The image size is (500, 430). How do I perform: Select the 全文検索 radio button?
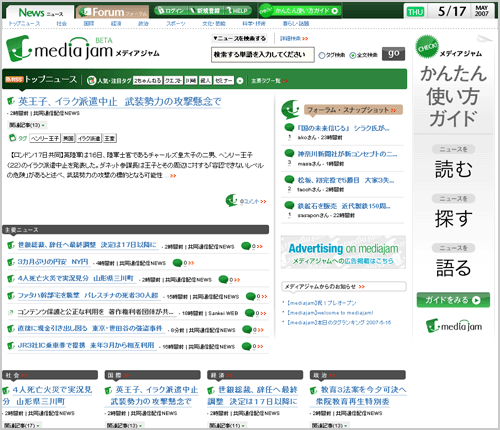[352, 56]
